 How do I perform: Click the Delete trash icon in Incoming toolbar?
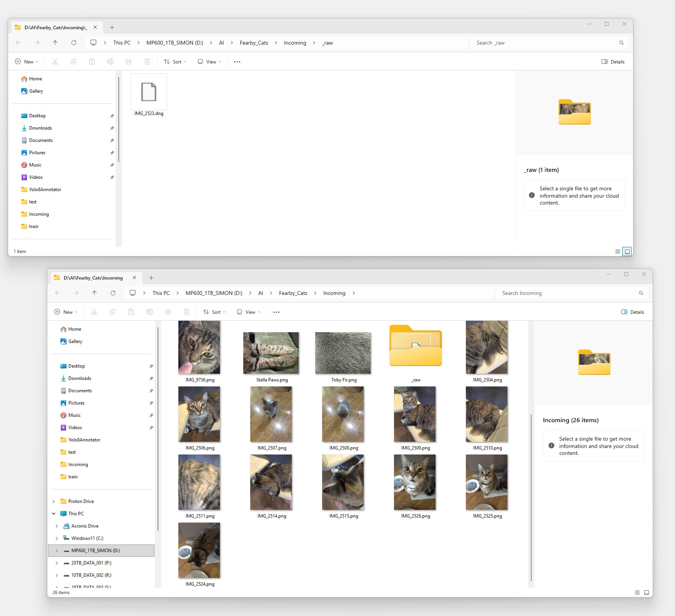coord(186,312)
